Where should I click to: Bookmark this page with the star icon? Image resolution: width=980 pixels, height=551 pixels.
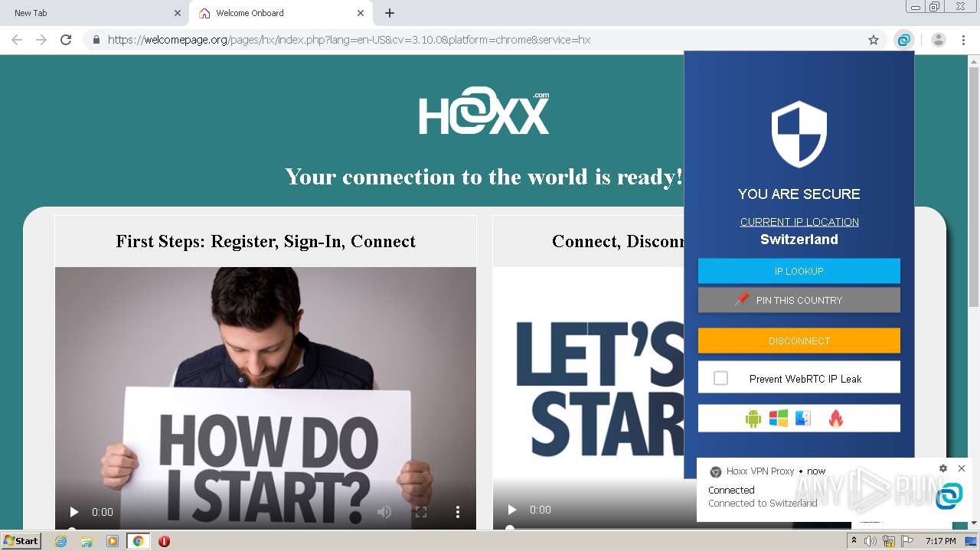pyautogui.click(x=874, y=40)
